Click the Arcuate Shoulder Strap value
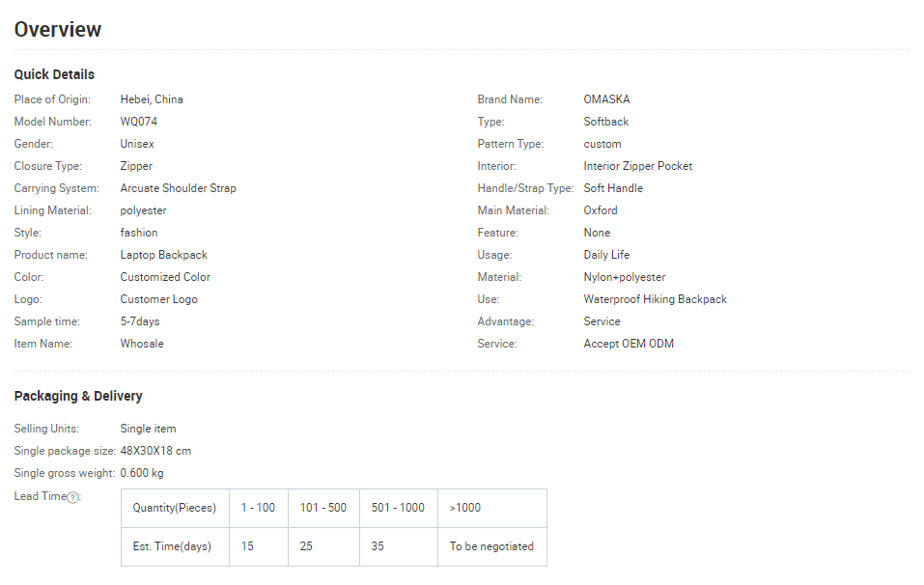 click(178, 188)
